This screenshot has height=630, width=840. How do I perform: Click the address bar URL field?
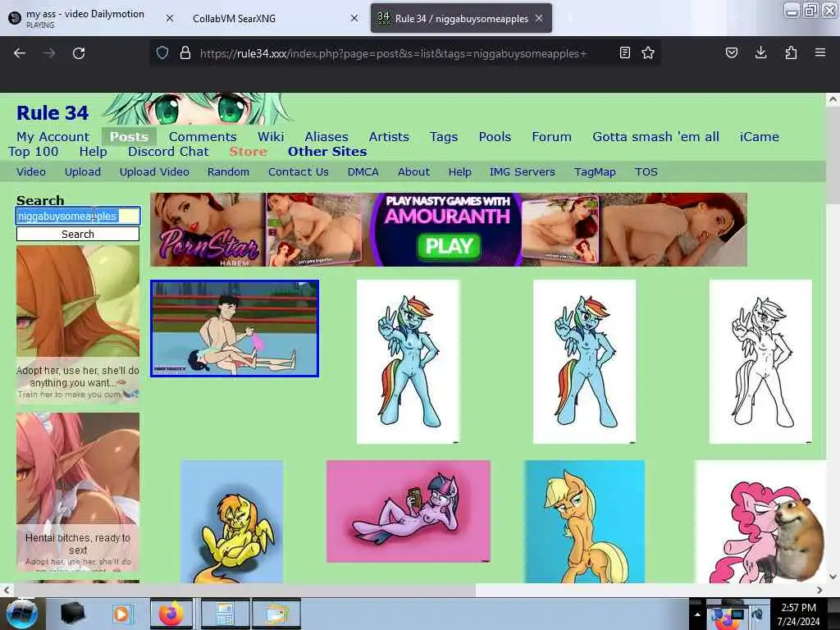394,53
